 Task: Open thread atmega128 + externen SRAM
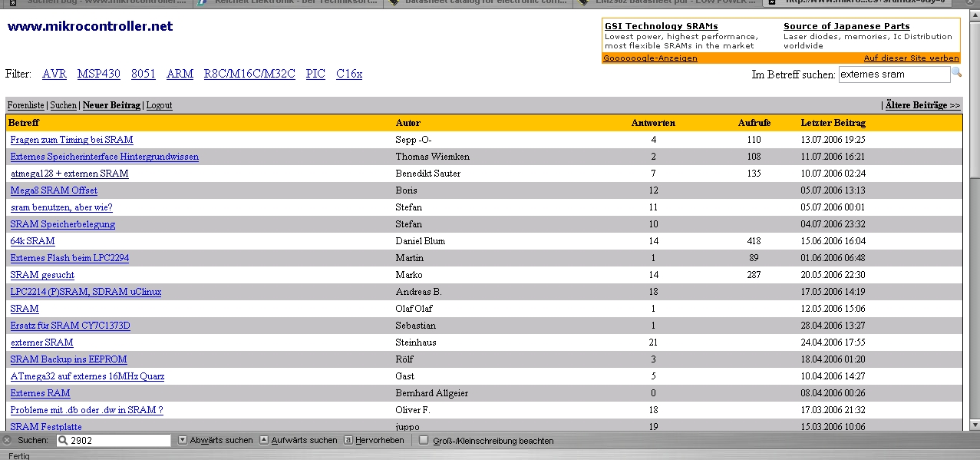70,174
